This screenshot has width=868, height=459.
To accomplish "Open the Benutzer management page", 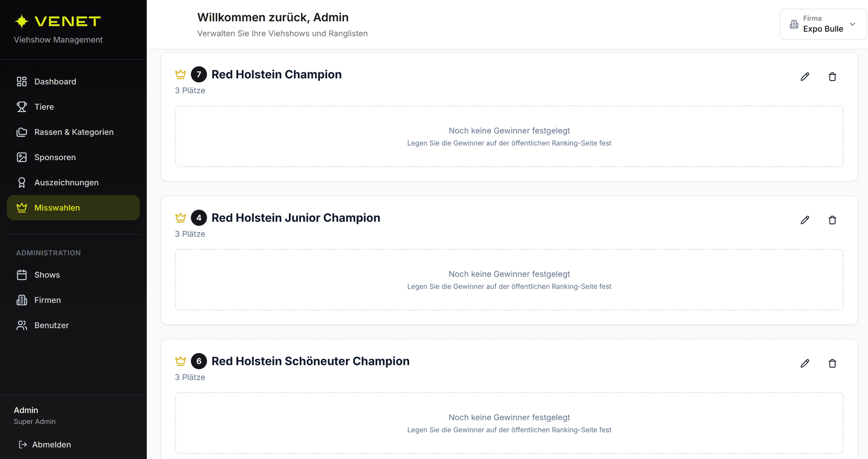I will tap(52, 326).
